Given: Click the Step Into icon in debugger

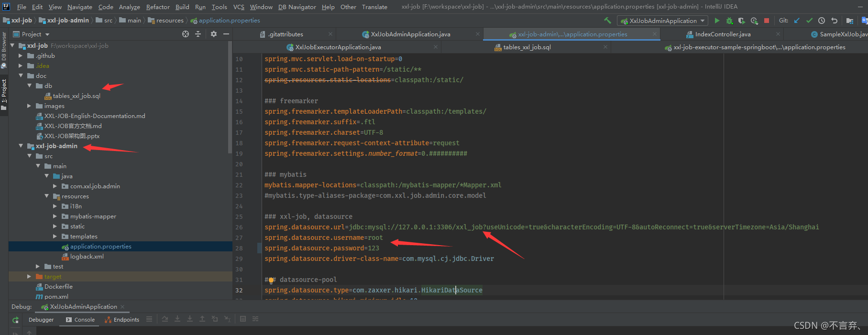Looking at the screenshot, I should click(177, 319).
